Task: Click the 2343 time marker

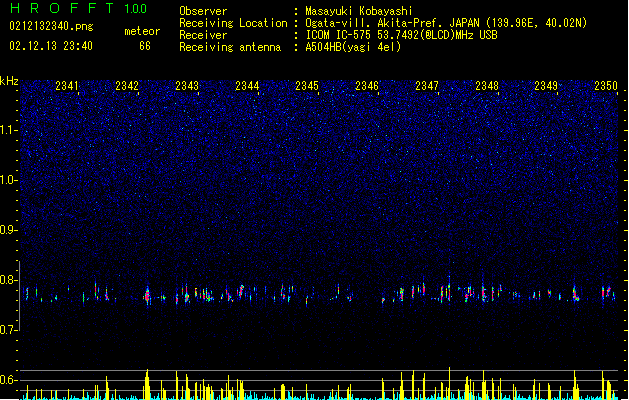Action: click(x=187, y=85)
